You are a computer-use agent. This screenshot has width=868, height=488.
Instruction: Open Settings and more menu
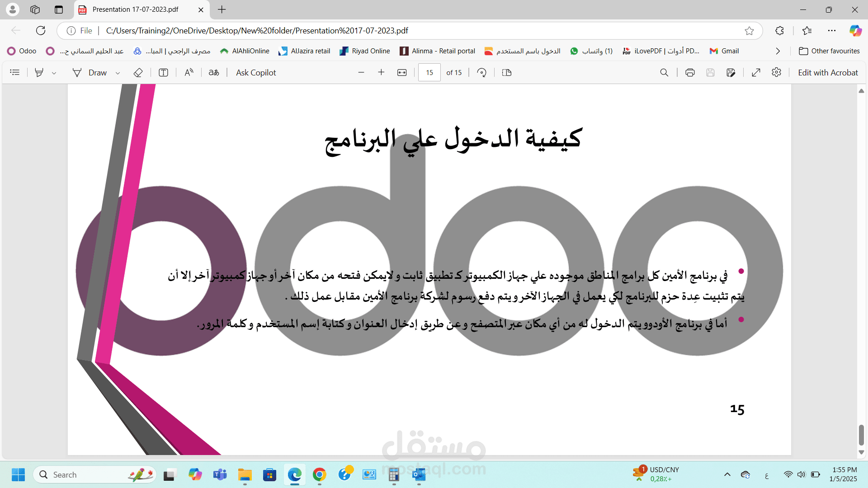coord(832,30)
